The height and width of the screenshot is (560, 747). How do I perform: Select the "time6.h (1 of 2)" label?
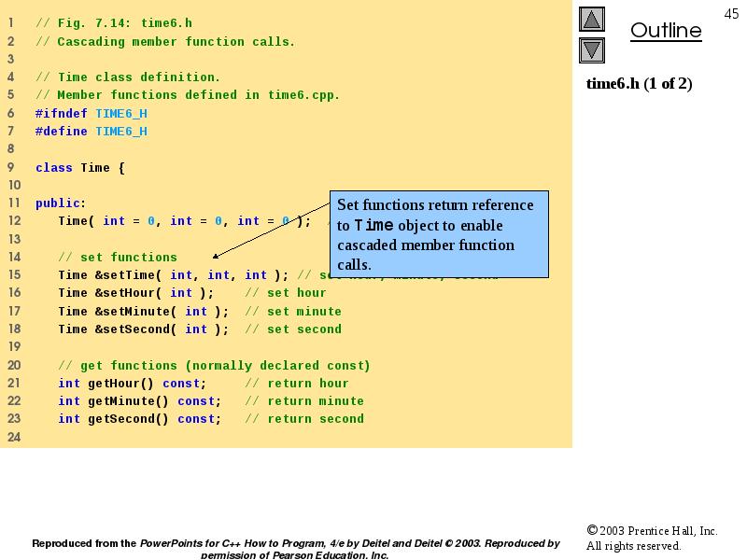click(x=639, y=84)
